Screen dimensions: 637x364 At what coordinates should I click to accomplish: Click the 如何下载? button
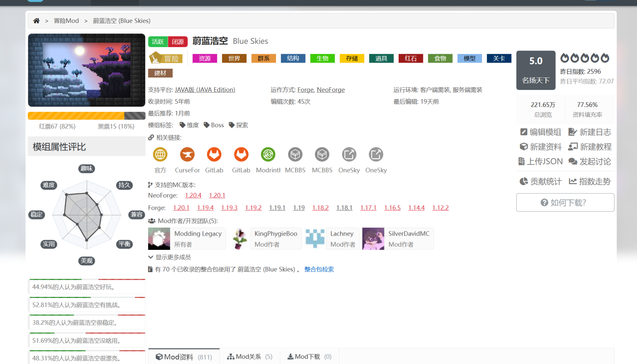click(x=565, y=202)
